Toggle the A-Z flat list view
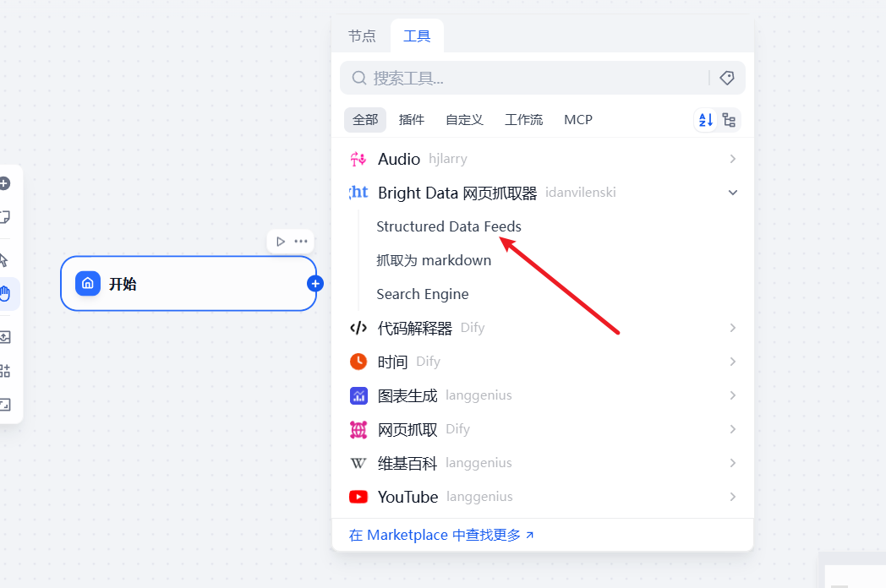 point(706,120)
